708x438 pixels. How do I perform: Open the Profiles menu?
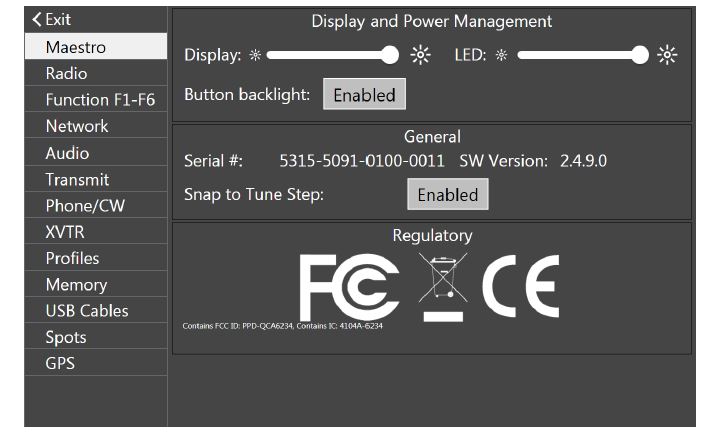pyautogui.click(x=96, y=258)
